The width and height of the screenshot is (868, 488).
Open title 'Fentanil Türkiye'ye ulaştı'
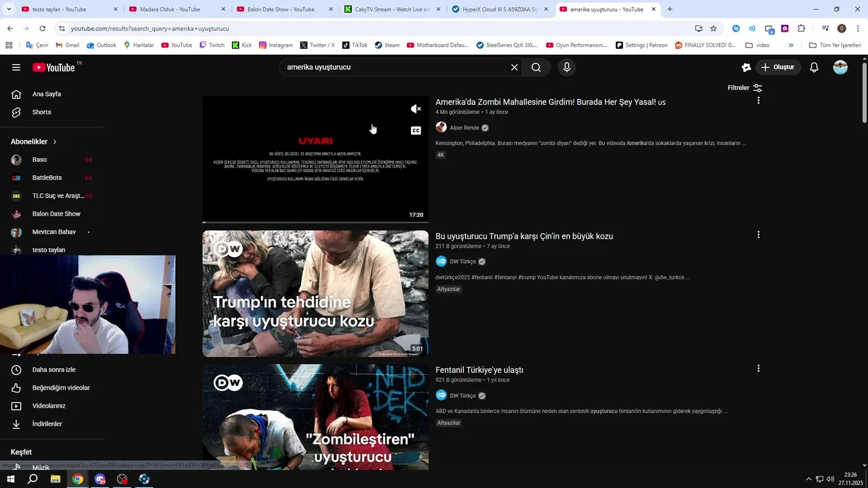pyautogui.click(x=479, y=370)
